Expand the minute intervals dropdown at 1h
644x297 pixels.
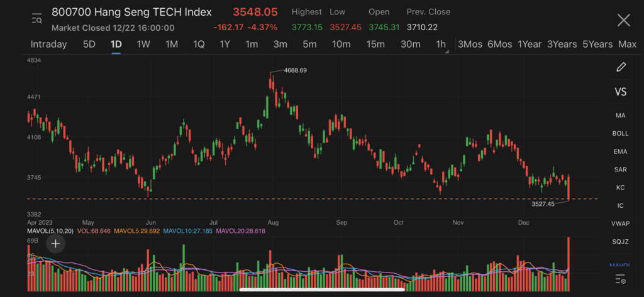(442, 45)
